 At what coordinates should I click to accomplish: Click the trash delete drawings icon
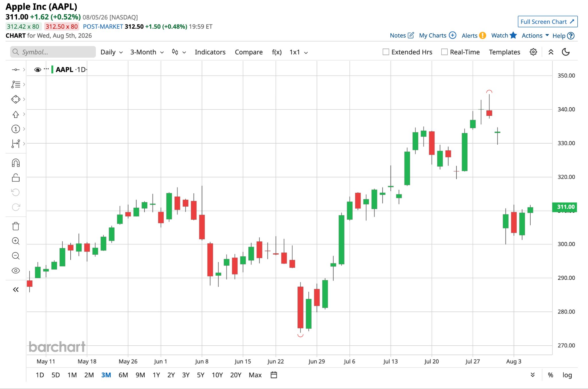(16, 226)
